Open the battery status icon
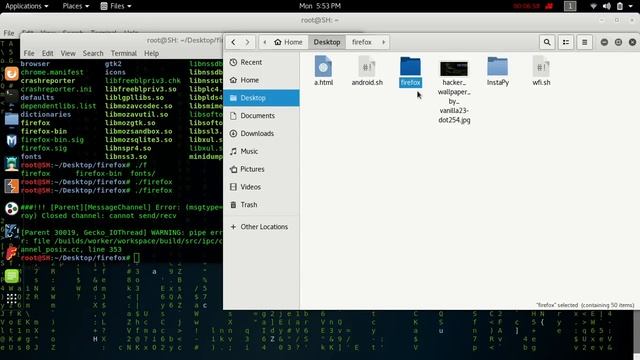The width and height of the screenshot is (640, 360). 620,6
